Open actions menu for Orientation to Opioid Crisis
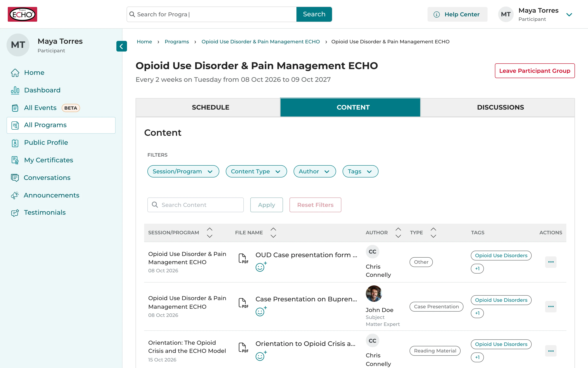 click(551, 351)
